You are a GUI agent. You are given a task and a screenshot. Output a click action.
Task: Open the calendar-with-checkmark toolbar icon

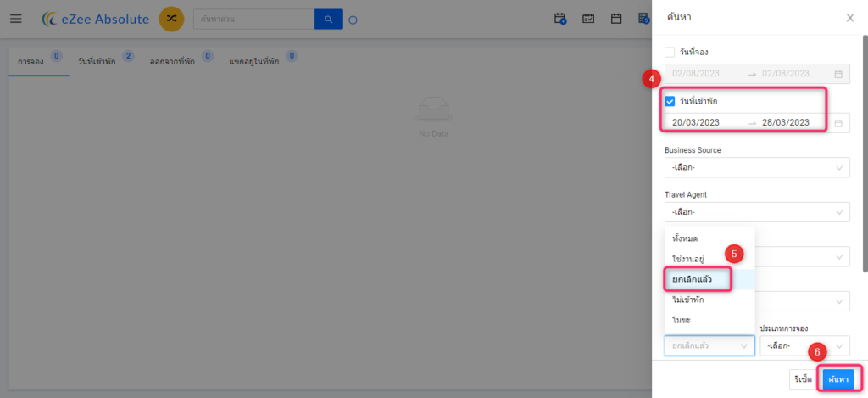tap(588, 19)
